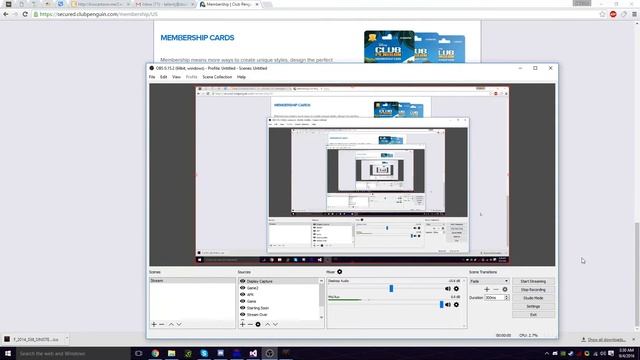Click the Windows taskbar search box
The image size is (640, 360).
73,353
